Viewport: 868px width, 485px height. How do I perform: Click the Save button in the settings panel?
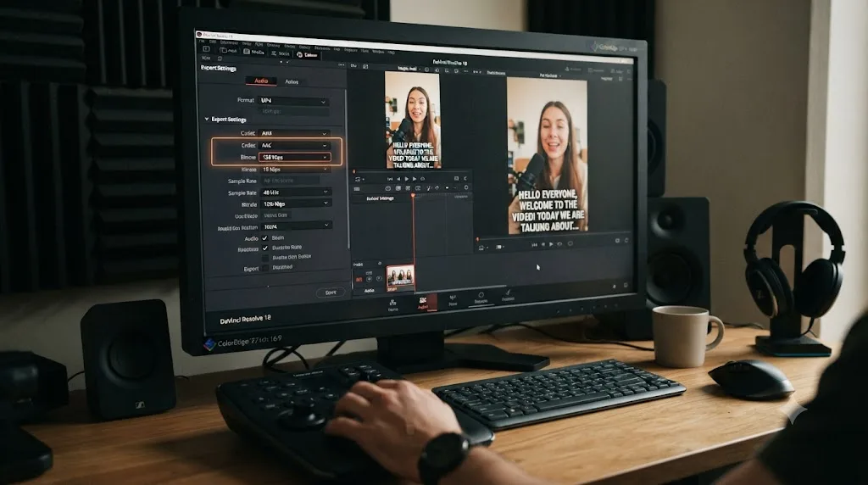(331, 293)
